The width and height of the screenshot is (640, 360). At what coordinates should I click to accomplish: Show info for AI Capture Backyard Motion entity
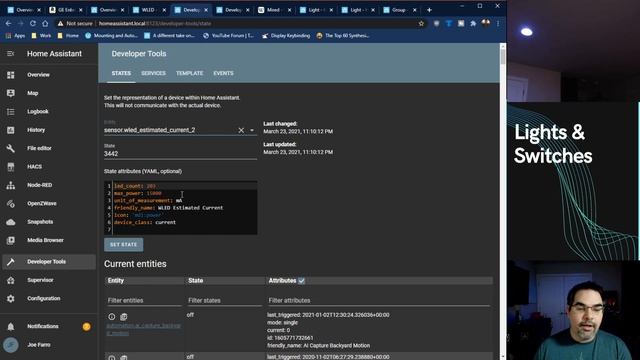click(x=112, y=317)
